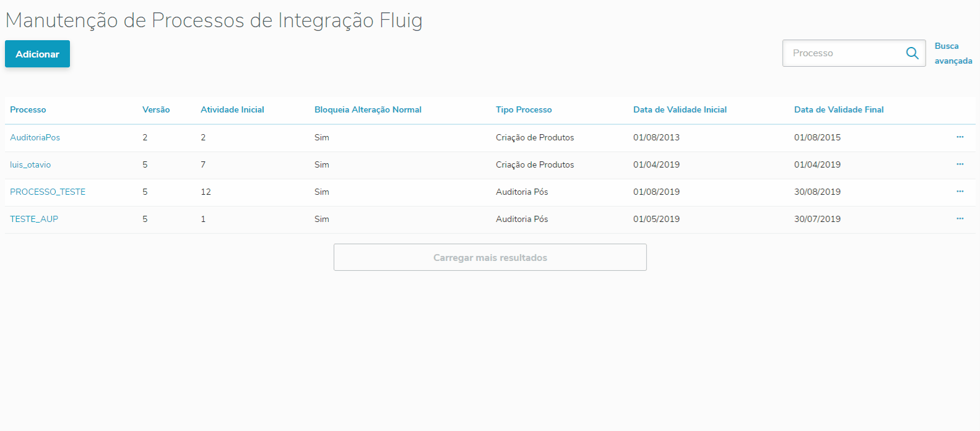Open more options for TESTE_AUP row

960,219
